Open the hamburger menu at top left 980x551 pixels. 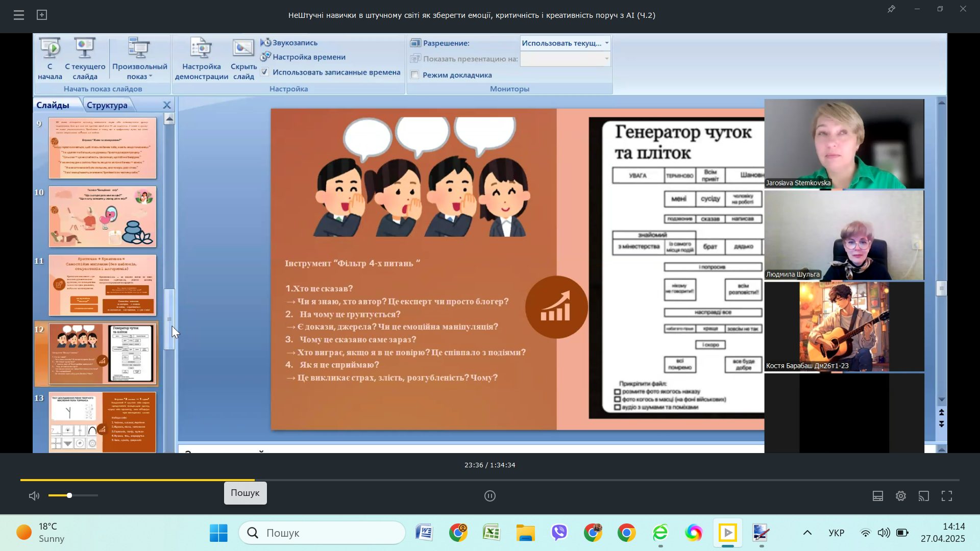pyautogui.click(x=19, y=15)
